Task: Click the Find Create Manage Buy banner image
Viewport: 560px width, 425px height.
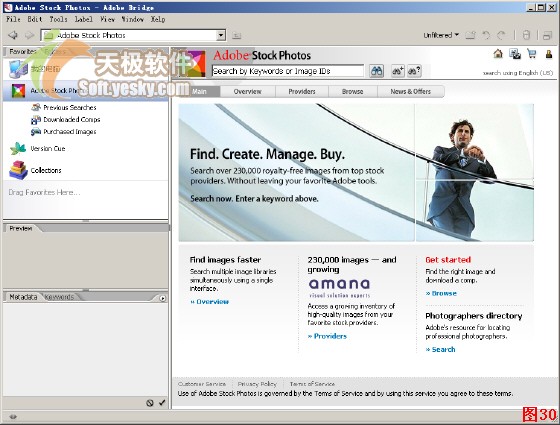Action: 356,172
